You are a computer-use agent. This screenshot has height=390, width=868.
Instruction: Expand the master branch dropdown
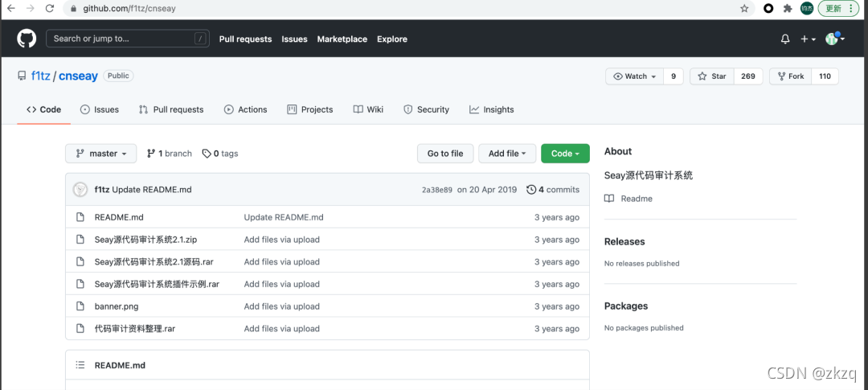coord(100,154)
